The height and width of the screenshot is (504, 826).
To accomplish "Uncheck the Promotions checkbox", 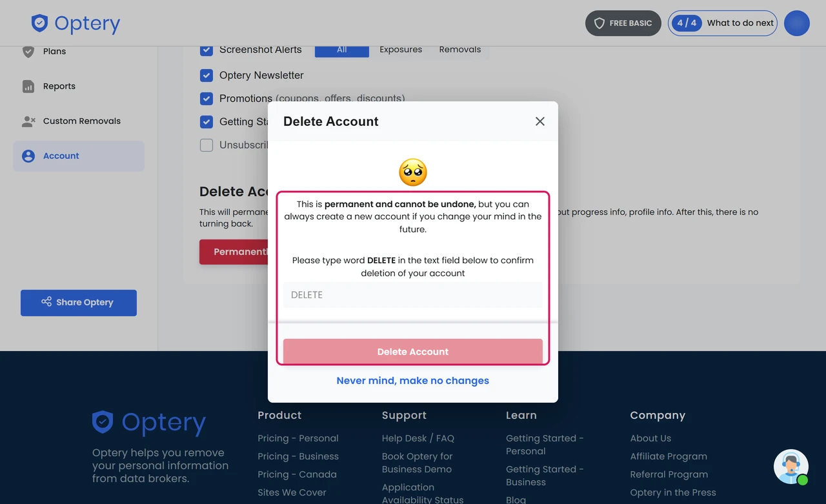I will (x=206, y=99).
